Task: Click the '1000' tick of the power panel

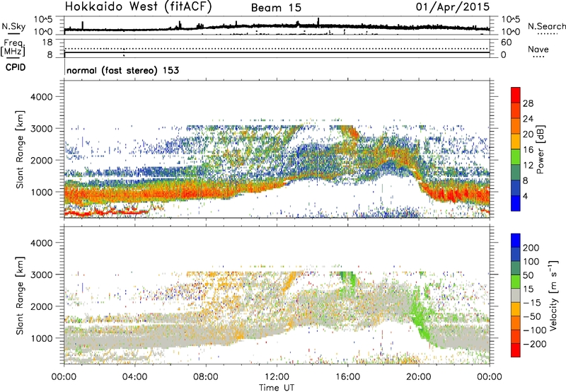Action: pos(41,192)
